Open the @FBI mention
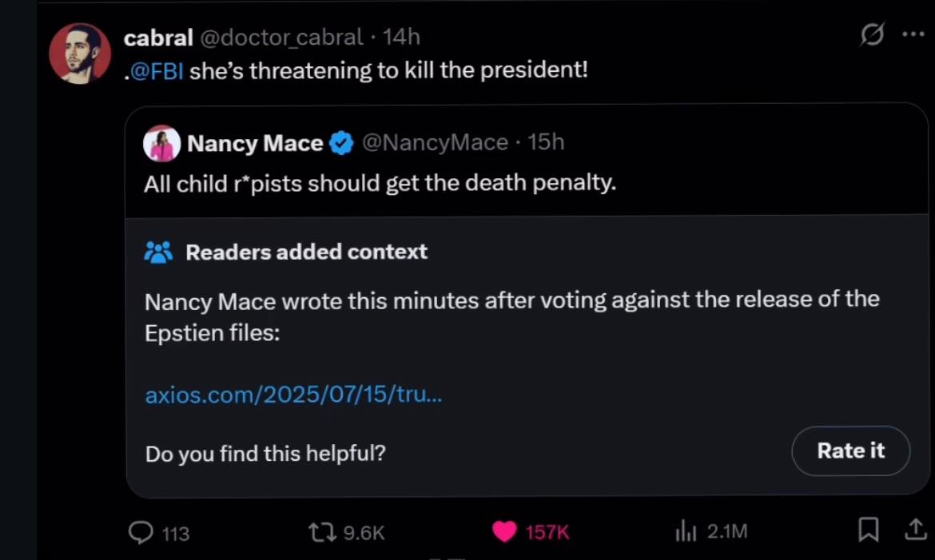 point(157,70)
